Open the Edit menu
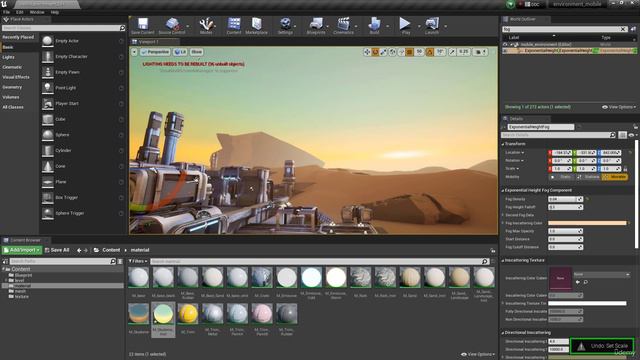The height and width of the screenshot is (360, 640). coord(20,12)
